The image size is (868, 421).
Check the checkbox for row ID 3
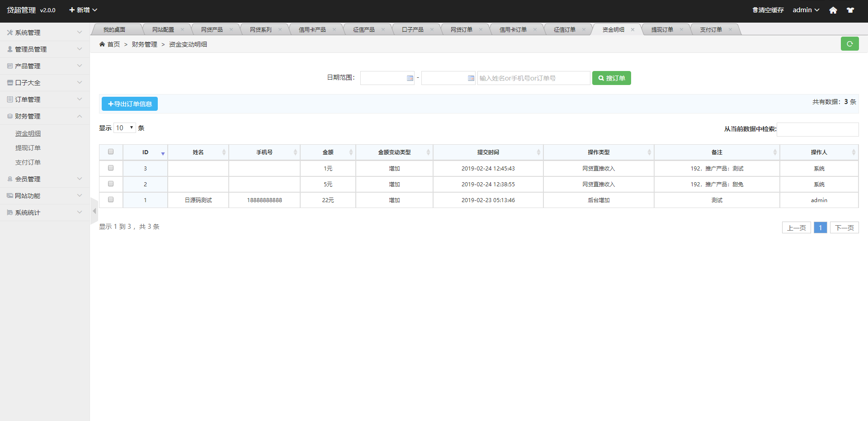tap(111, 168)
